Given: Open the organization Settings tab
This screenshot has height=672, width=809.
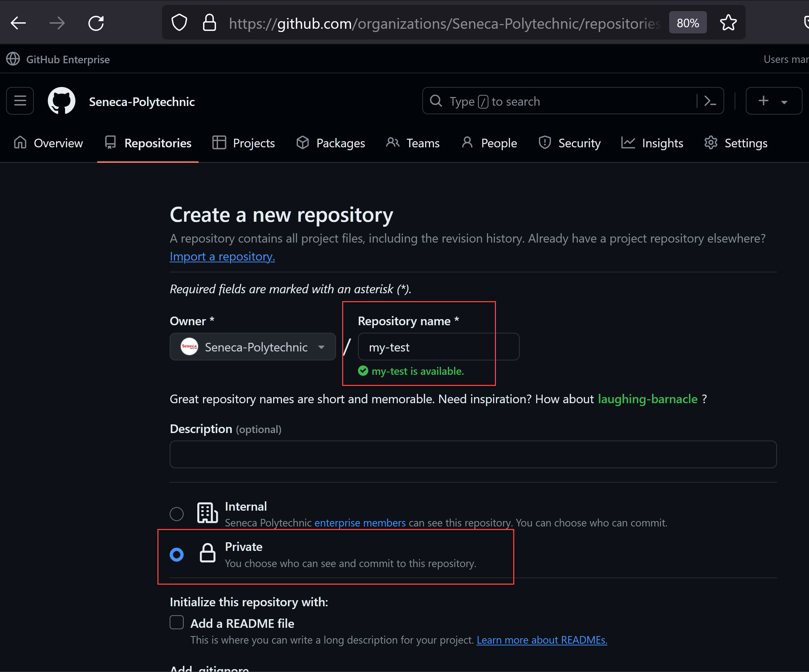Looking at the screenshot, I should point(736,143).
